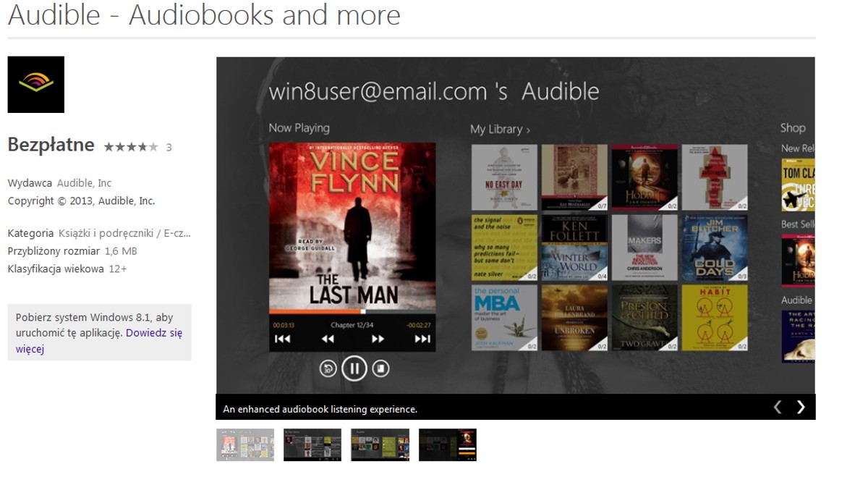
Task: Click the Copyright 2013 Audible line
Action: pyautogui.click(x=81, y=201)
